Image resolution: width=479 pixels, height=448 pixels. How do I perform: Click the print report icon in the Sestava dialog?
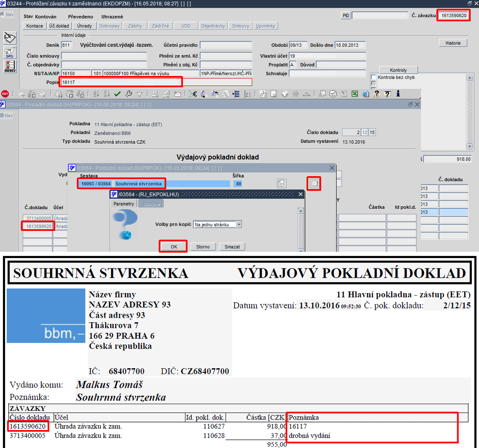(314, 183)
